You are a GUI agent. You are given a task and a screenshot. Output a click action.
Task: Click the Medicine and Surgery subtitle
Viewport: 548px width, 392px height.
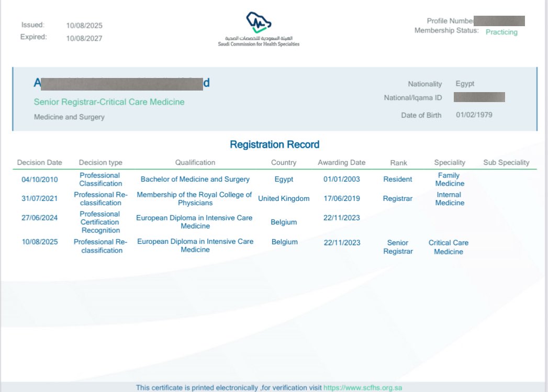coord(69,117)
